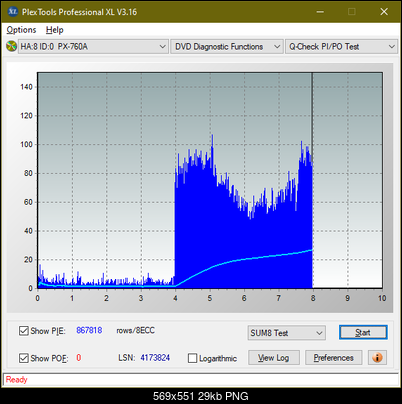Open the DVD Diagnostic Functions dropdown
Viewport: 402px width, 404px height.
(x=227, y=47)
